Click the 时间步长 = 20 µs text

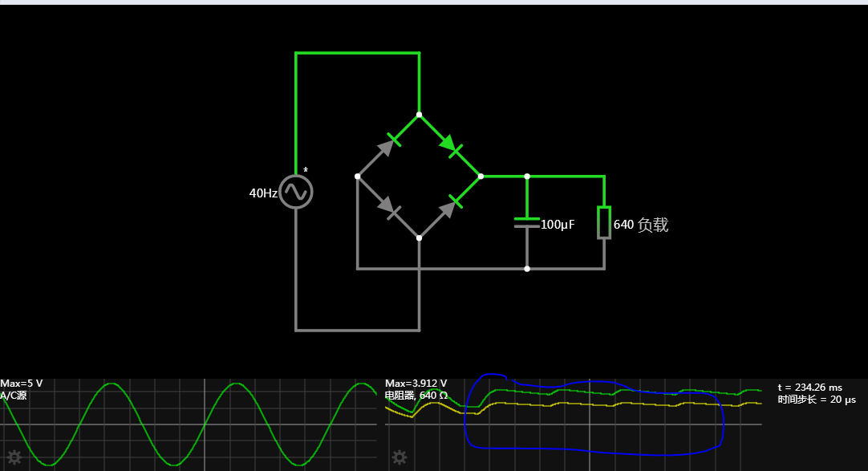(x=817, y=399)
